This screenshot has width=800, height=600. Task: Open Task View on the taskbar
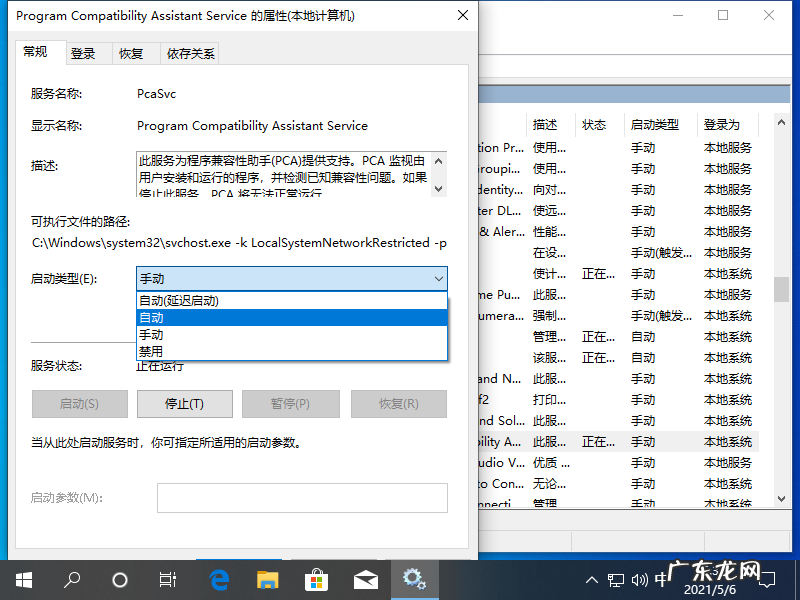point(167,579)
